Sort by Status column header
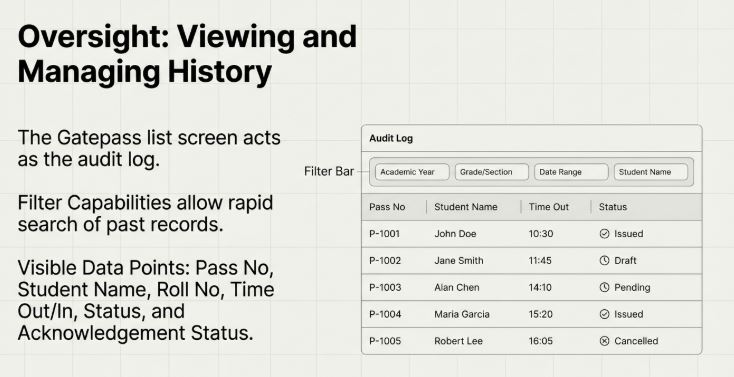This screenshot has width=734, height=377. 613,207
